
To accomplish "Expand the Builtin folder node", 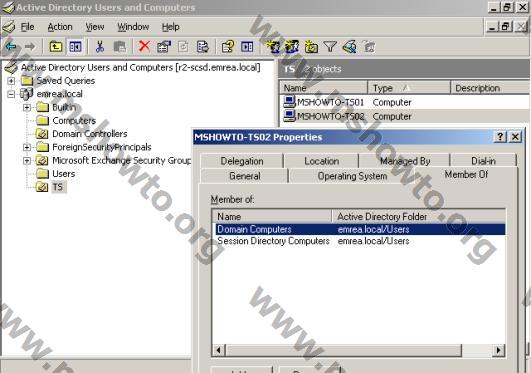I will (27, 107).
